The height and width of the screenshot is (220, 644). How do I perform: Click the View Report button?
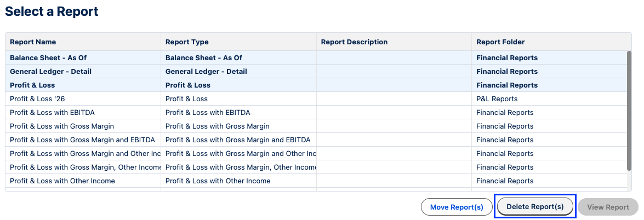click(x=608, y=207)
